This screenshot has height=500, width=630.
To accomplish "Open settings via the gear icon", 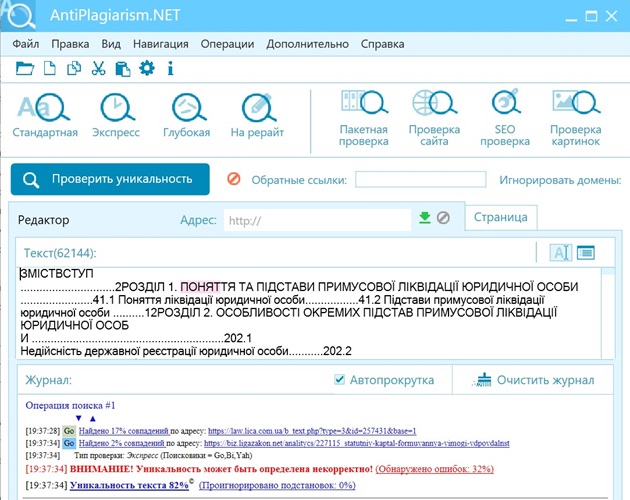I will [x=147, y=68].
